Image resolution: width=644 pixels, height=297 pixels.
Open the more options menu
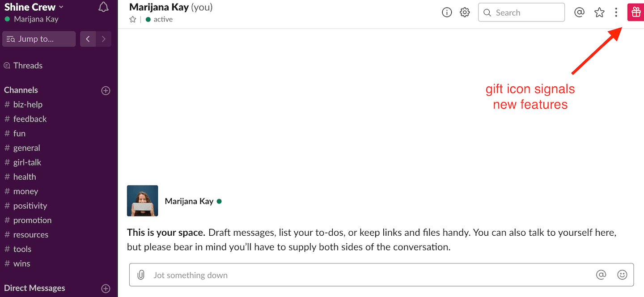[x=616, y=13]
